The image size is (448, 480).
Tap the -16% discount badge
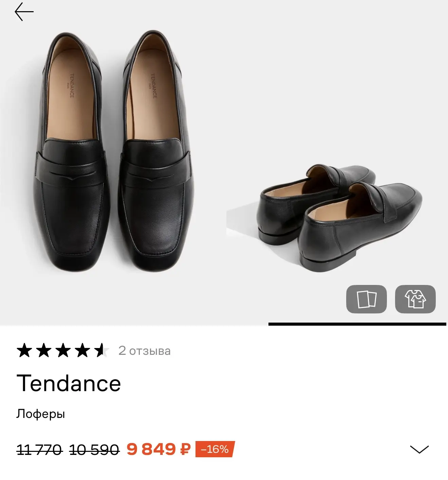coord(215,449)
